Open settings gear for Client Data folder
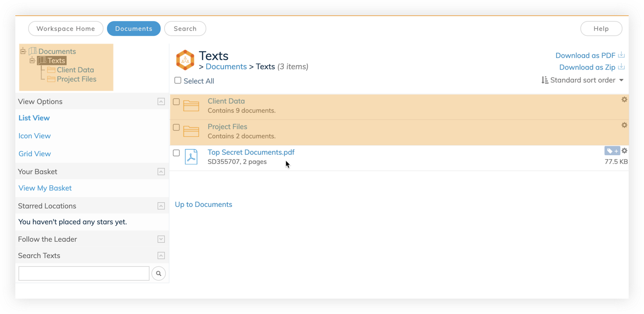 pos(624,99)
